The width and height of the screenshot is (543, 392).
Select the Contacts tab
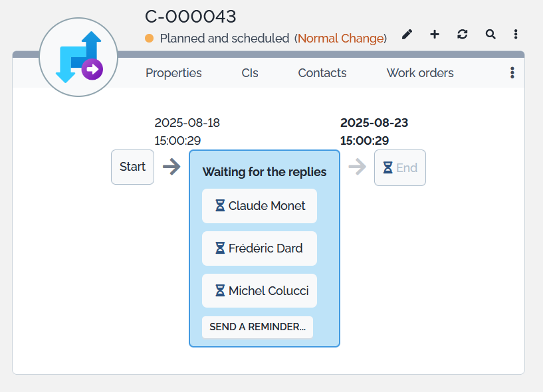pos(322,73)
